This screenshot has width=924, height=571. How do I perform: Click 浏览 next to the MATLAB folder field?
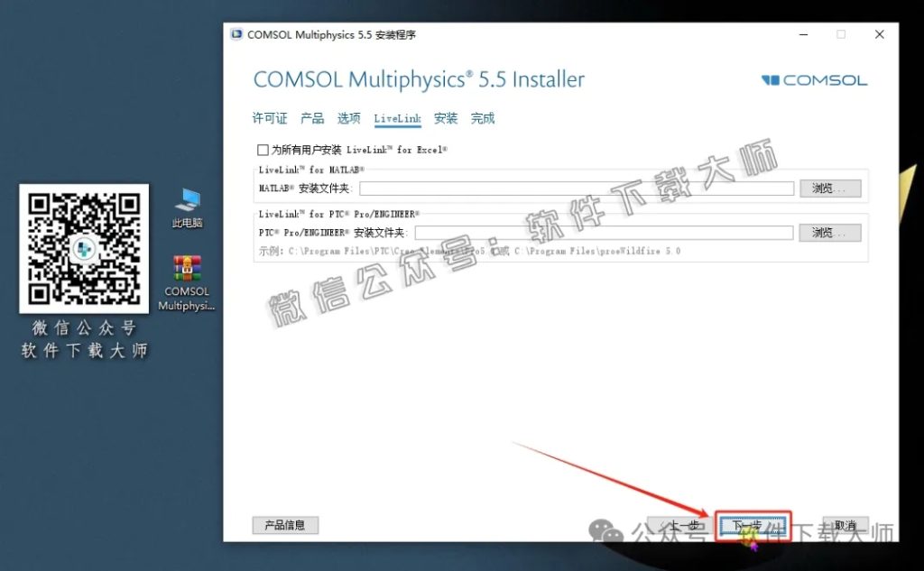tap(829, 188)
